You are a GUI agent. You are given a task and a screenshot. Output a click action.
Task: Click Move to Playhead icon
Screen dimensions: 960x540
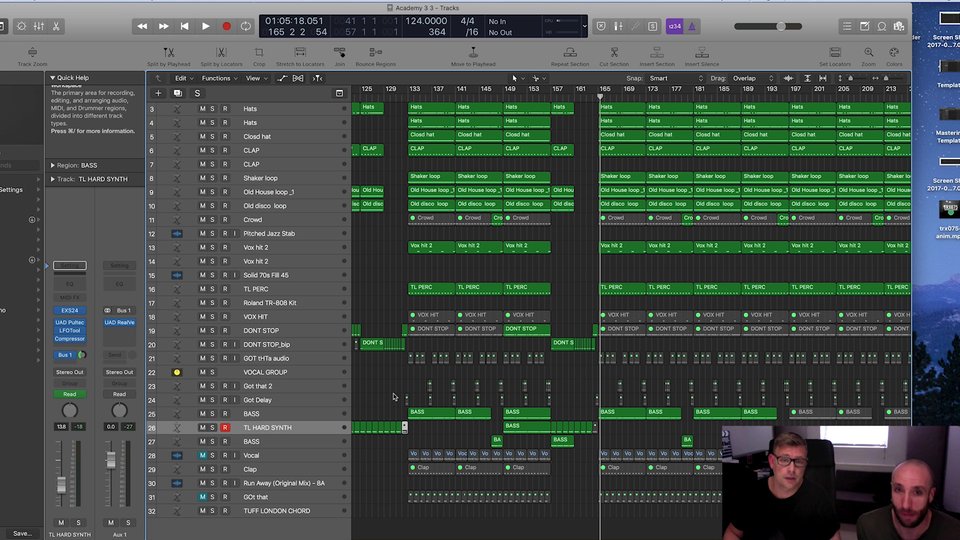473,53
